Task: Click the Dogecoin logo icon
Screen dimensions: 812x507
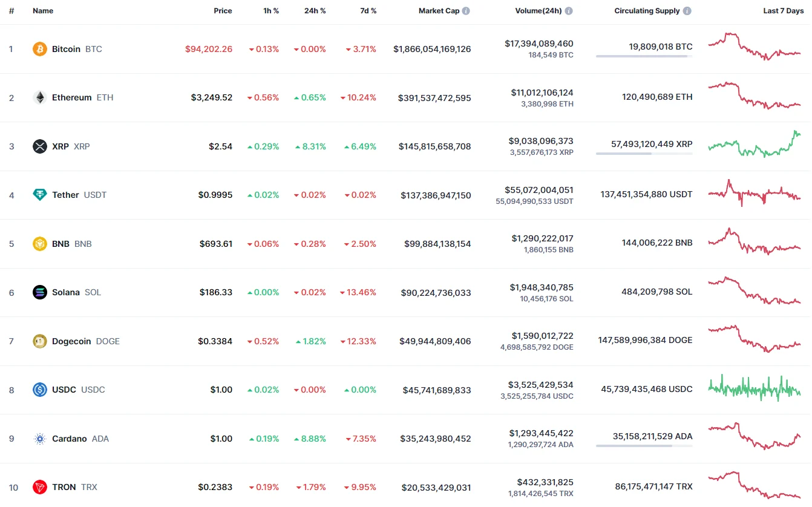Action: point(40,341)
